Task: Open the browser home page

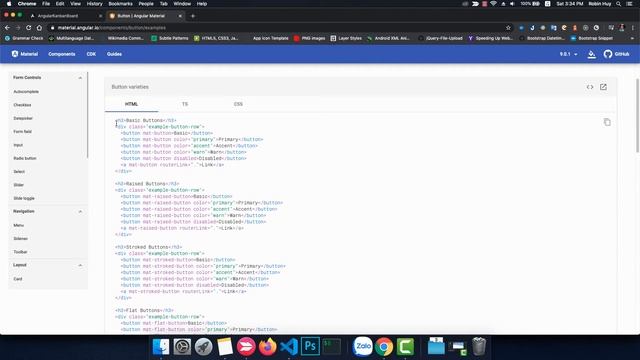Action: 39,28
